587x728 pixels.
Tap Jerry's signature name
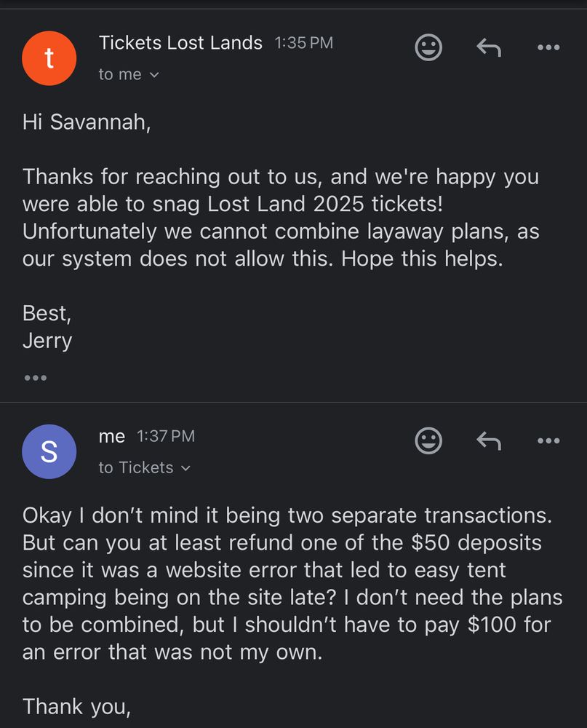click(47, 341)
